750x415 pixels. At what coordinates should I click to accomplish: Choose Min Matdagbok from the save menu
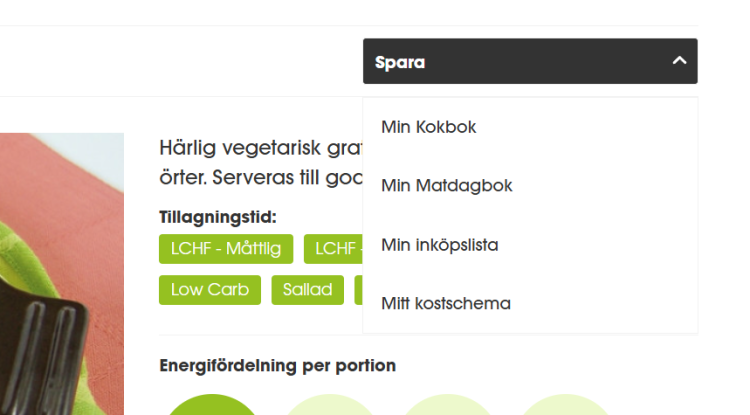(446, 185)
